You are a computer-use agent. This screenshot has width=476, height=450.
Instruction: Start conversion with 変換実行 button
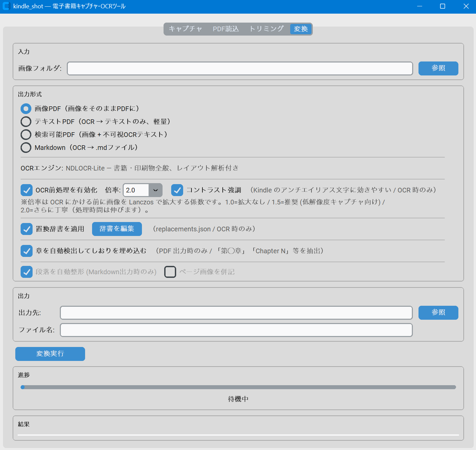[x=50, y=354]
